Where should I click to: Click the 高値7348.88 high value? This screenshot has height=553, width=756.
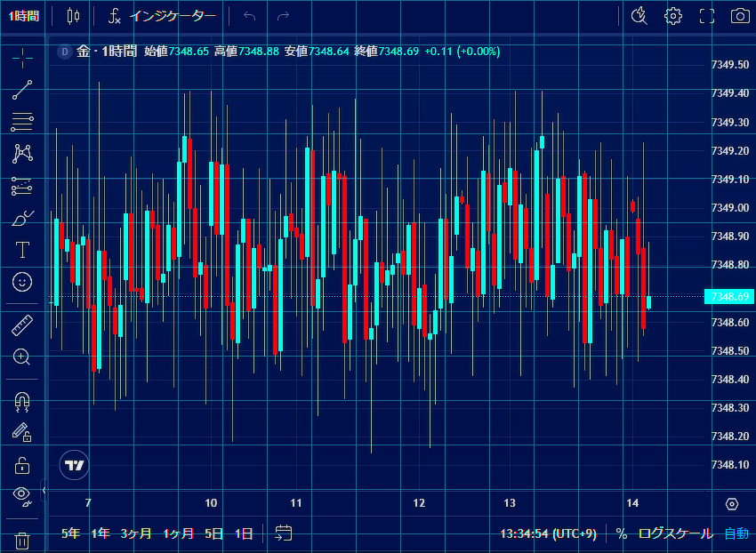pyautogui.click(x=246, y=51)
